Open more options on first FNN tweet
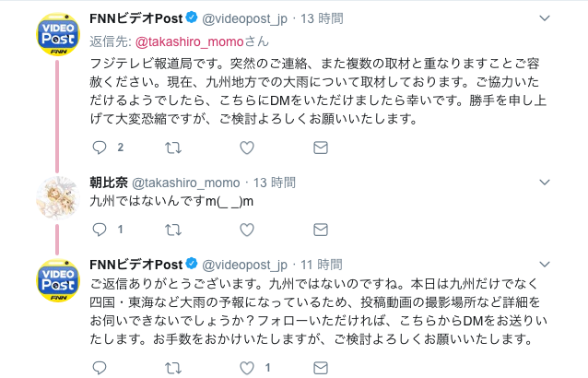588x378 pixels. [571, 18]
